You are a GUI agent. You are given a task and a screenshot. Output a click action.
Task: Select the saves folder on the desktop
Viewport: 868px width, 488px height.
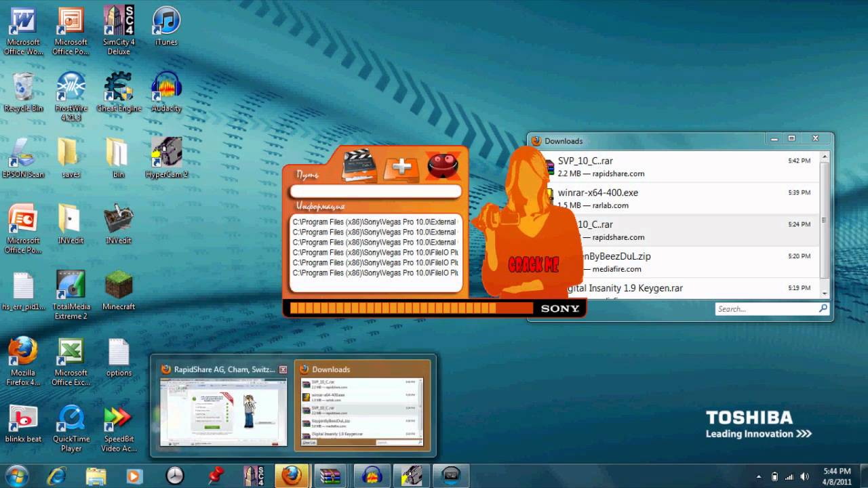coord(71,158)
